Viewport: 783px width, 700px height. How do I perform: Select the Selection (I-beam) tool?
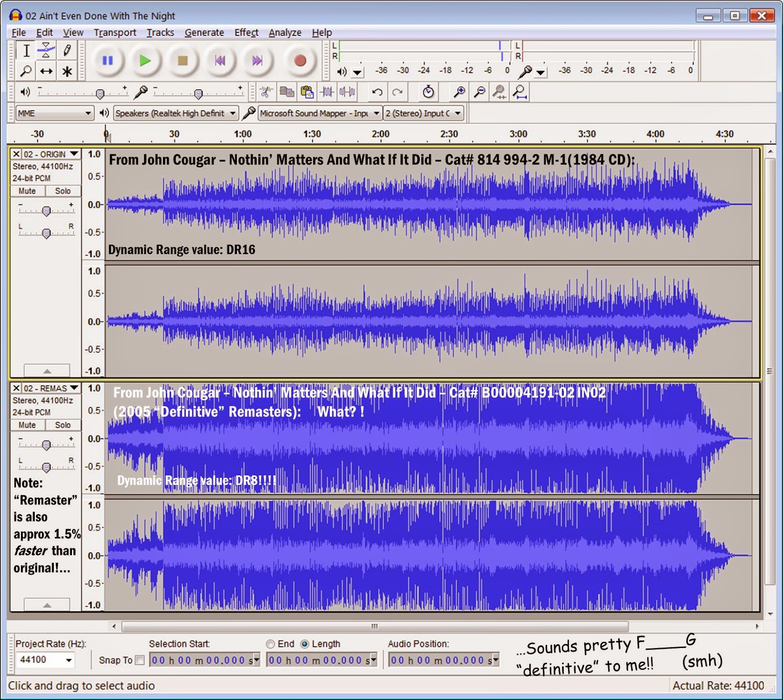coord(26,50)
